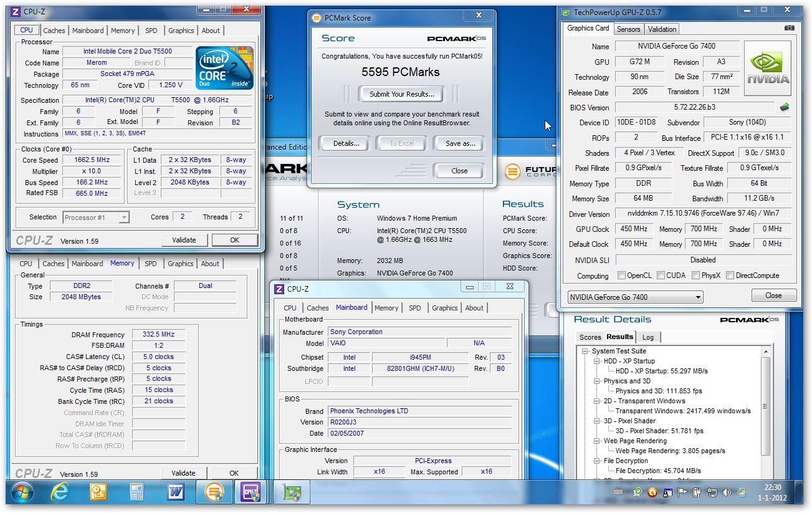Click OK in the top CPU-Z window
812x513 pixels.
234,240
